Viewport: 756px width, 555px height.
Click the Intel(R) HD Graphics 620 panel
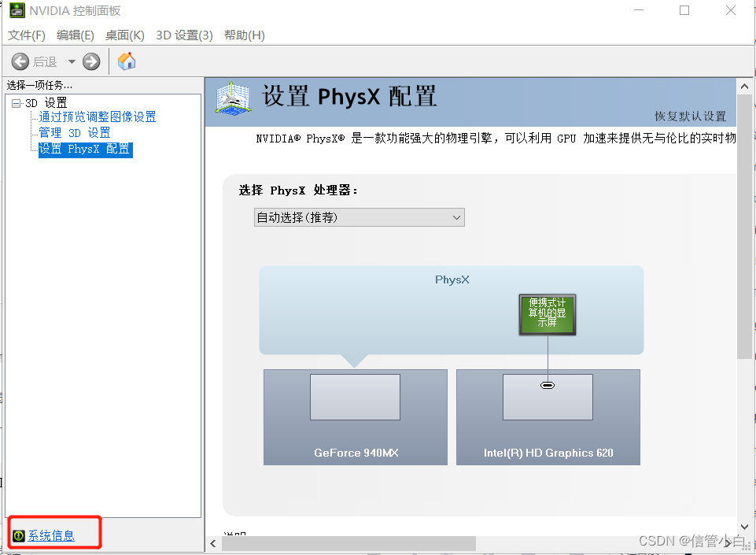coord(548,417)
